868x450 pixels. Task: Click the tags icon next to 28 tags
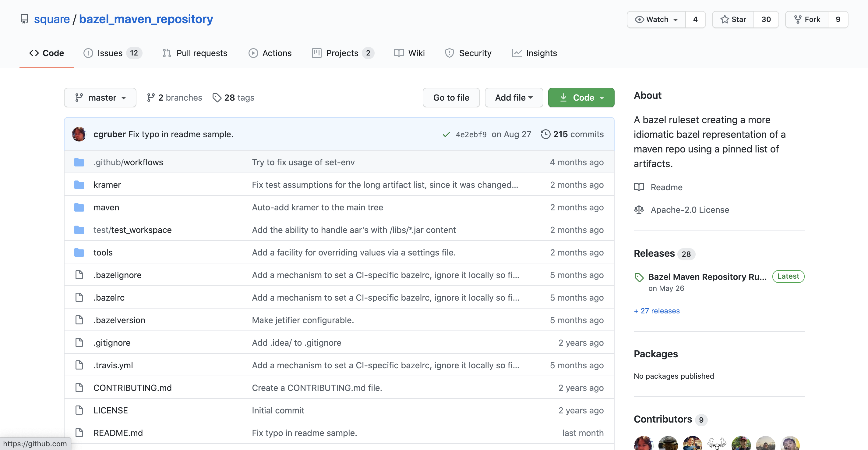pos(217,98)
